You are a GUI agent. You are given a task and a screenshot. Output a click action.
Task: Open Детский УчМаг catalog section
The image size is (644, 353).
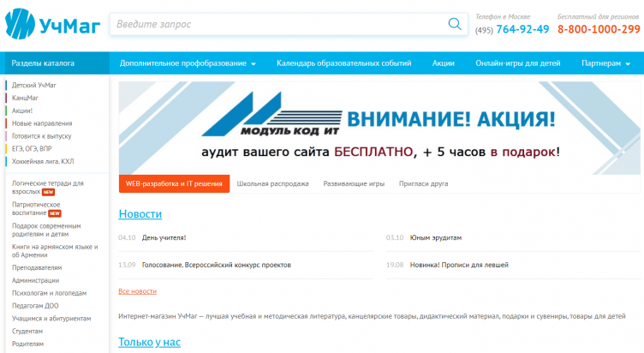click(34, 85)
